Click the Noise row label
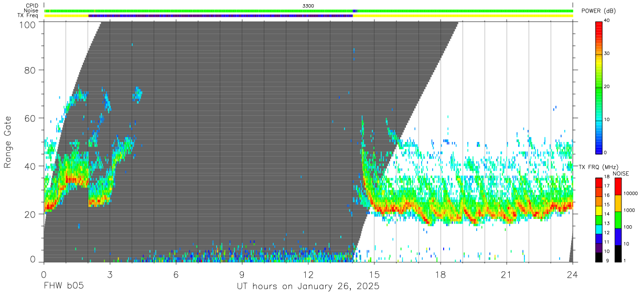 tap(32, 10)
